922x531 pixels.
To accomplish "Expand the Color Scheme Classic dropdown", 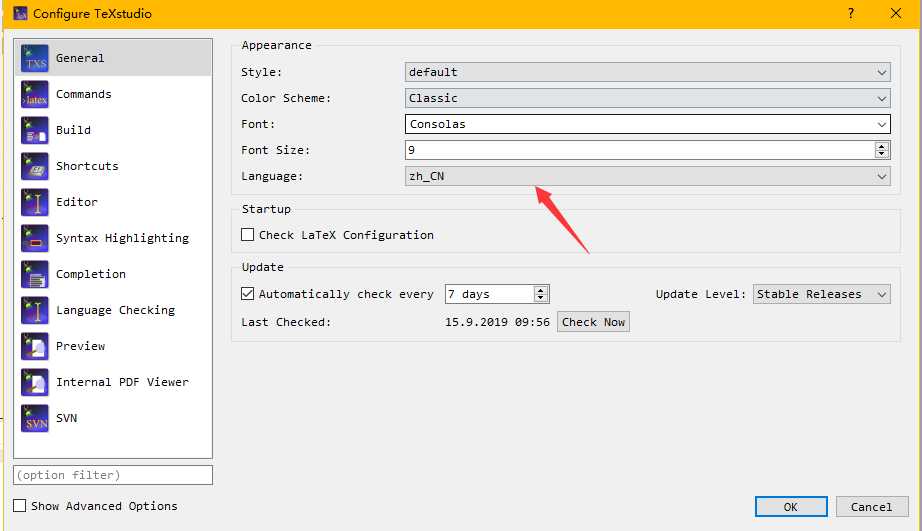I will [647, 98].
